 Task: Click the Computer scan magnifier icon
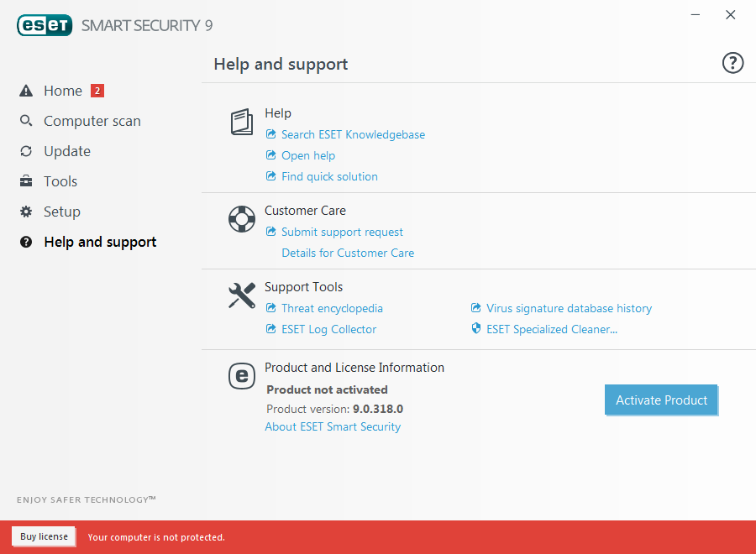pyautogui.click(x=24, y=121)
